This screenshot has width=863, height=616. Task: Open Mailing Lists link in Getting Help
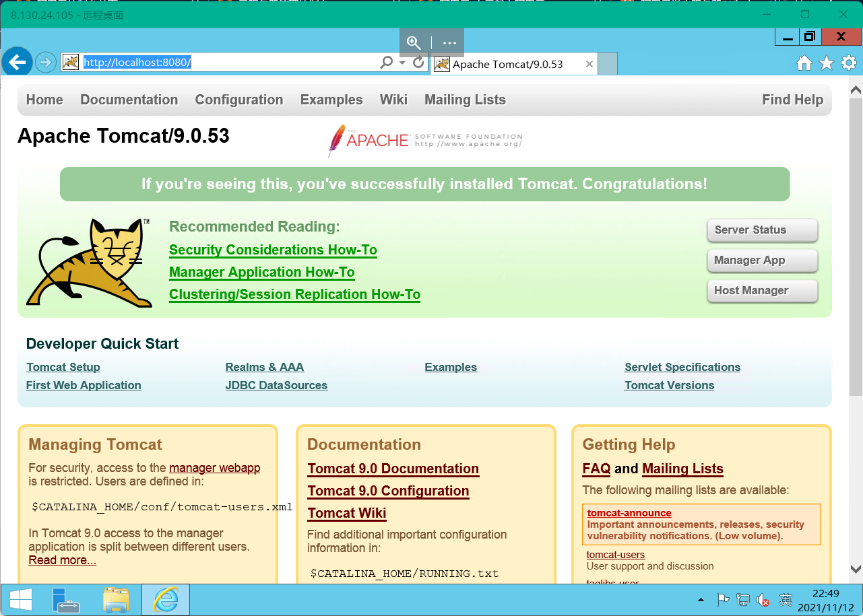point(682,469)
